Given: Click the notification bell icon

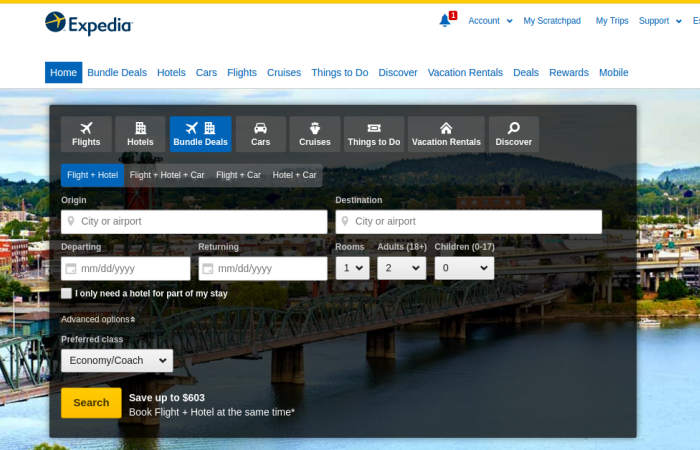Looking at the screenshot, I should (445, 20).
